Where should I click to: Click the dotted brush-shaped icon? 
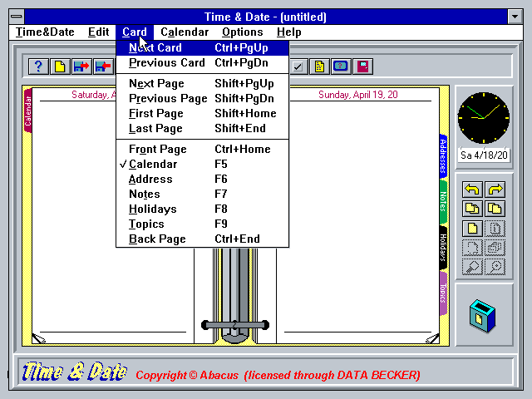pos(472,267)
